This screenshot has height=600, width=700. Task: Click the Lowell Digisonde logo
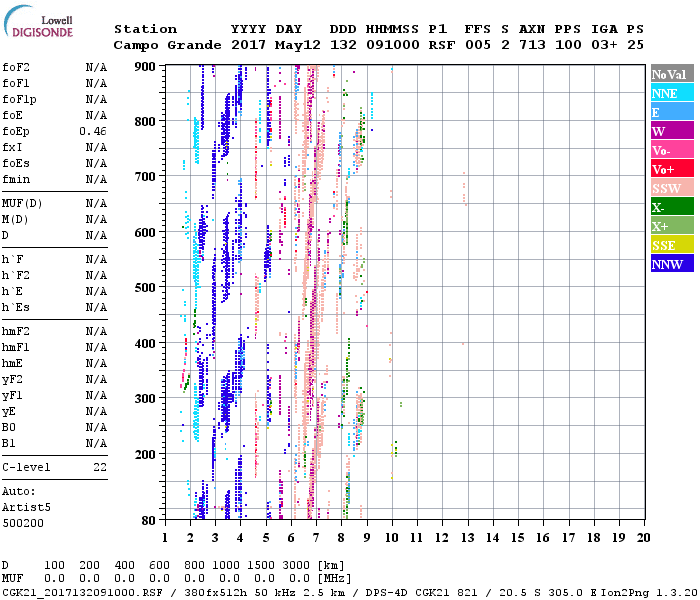38,22
